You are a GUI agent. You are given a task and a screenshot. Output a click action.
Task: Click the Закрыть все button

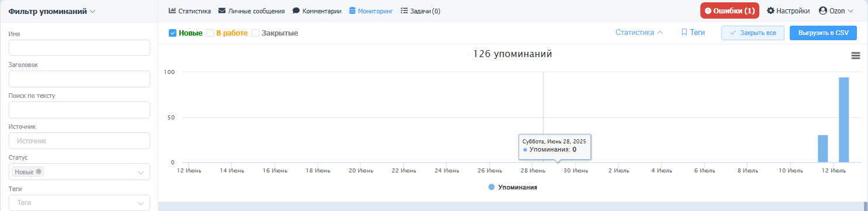[753, 33]
